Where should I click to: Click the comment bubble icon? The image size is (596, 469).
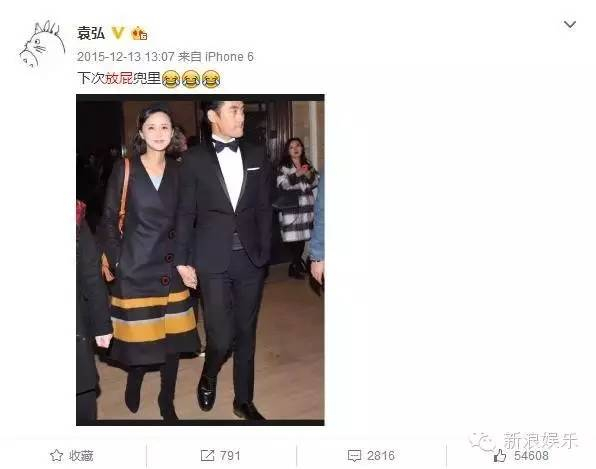pyautogui.click(x=354, y=455)
